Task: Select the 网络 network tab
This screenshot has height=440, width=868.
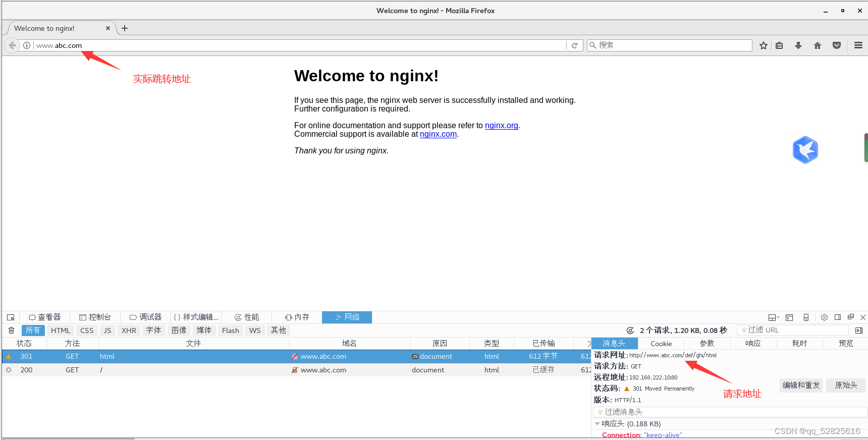Action: [347, 317]
